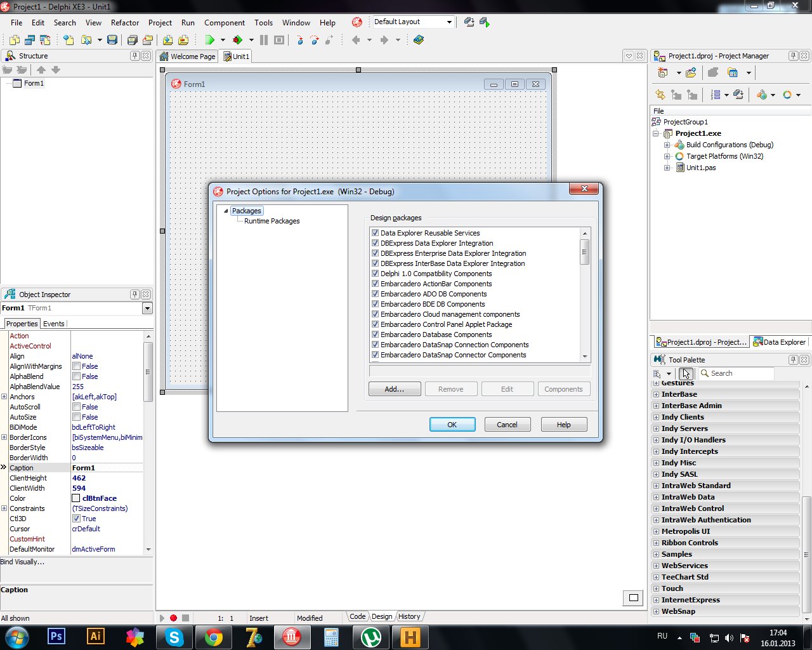Switch to the Events tab in Object Inspector
This screenshot has height=650, width=812.
[54, 324]
